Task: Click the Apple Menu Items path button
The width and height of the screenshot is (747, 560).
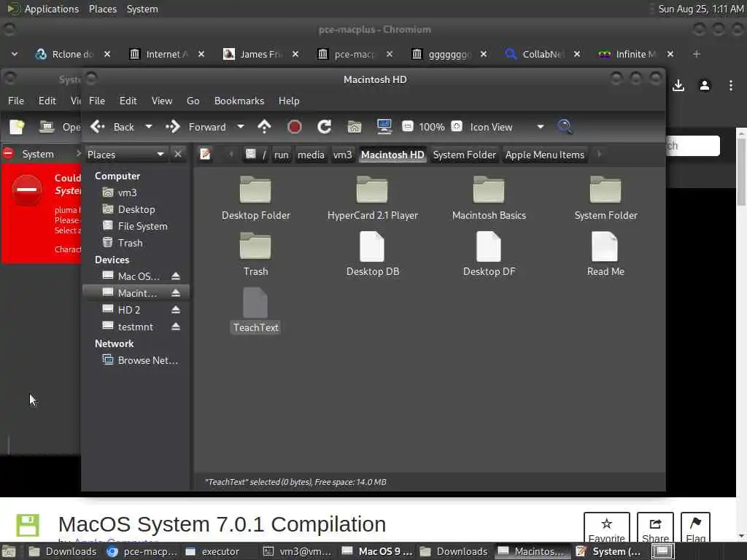Action: [544, 155]
